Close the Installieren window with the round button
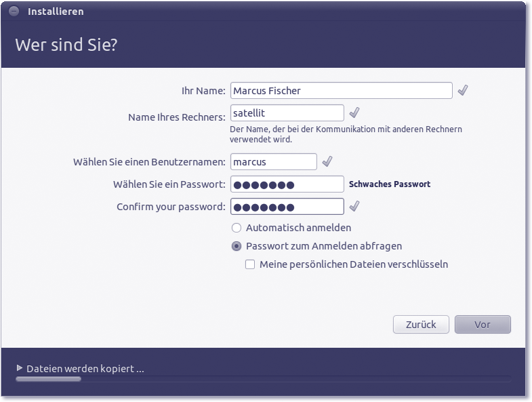The width and height of the screenshot is (532, 402). click(14, 12)
